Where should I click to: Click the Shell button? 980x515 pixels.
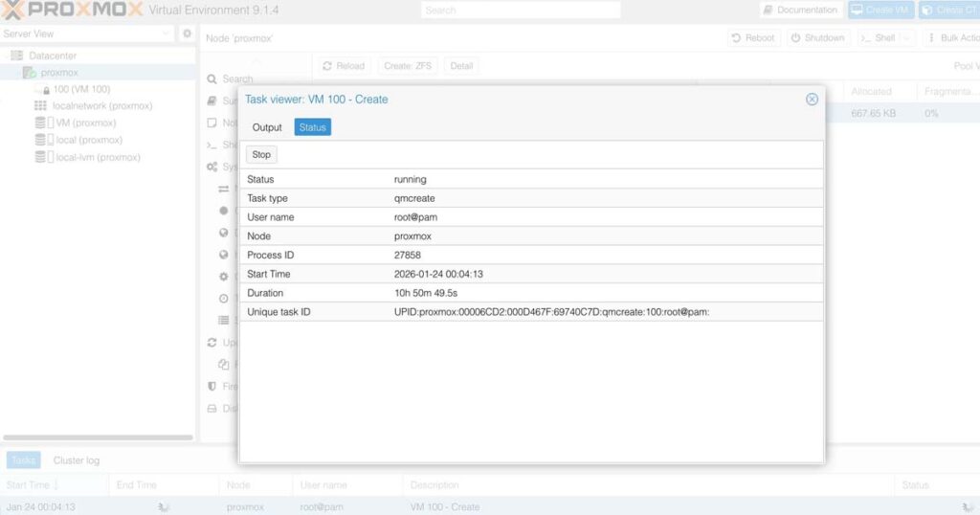[x=879, y=38]
